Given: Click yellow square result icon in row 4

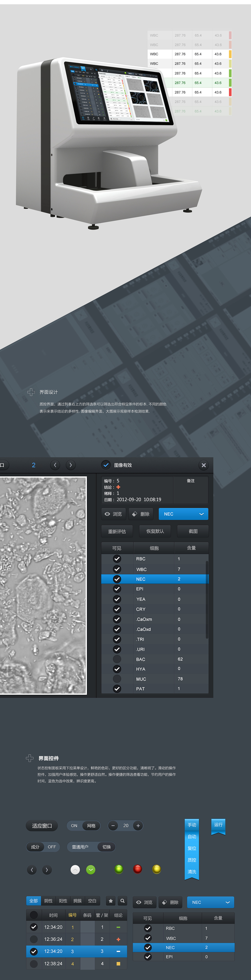Looking at the screenshot, I should point(118,964).
